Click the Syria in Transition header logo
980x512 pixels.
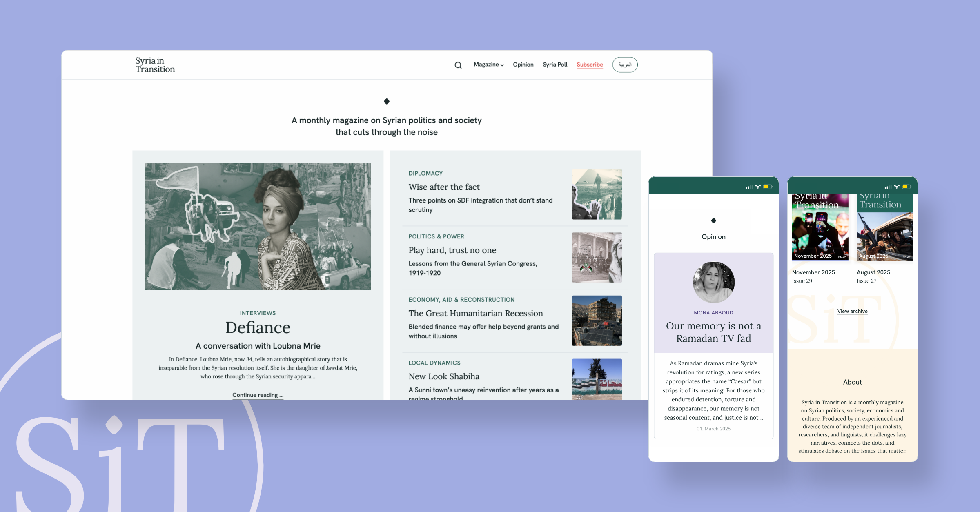(155, 65)
